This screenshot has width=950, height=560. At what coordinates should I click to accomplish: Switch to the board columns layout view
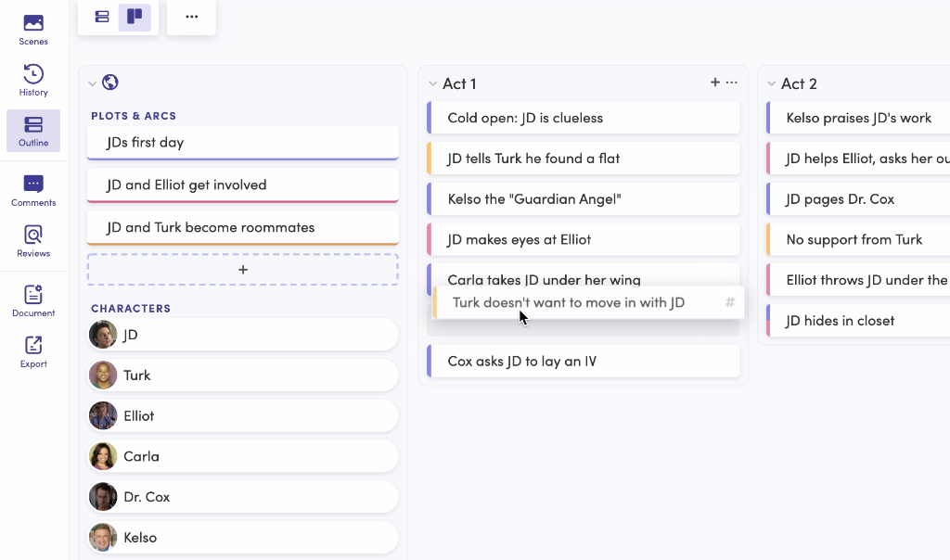pyautogui.click(x=135, y=17)
